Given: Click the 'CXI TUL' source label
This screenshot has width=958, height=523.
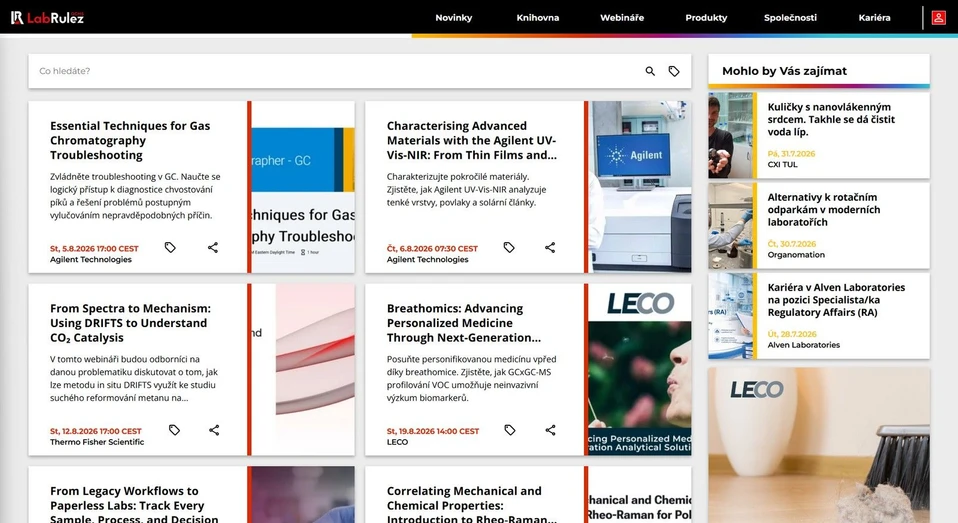Looking at the screenshot, I should click(783, 164).
